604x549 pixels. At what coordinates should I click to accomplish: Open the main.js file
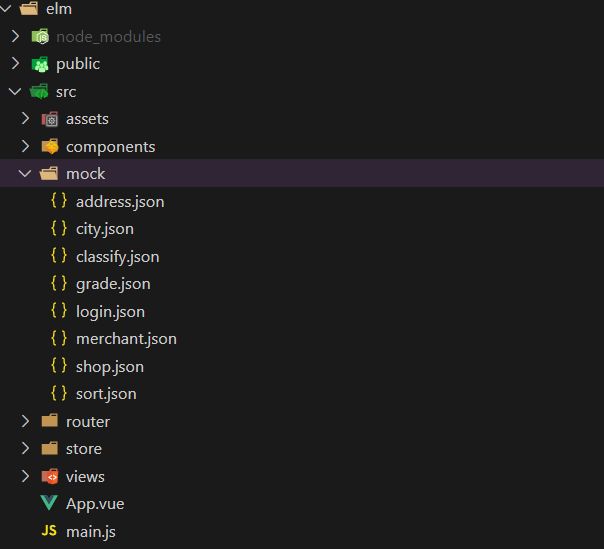tap(91, 532)
